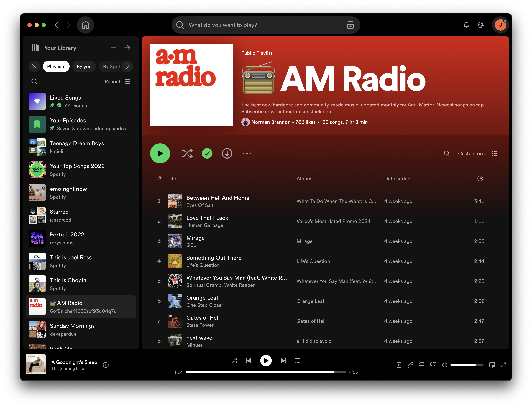Download the AM Radio playlist

(x=227, y=153)
